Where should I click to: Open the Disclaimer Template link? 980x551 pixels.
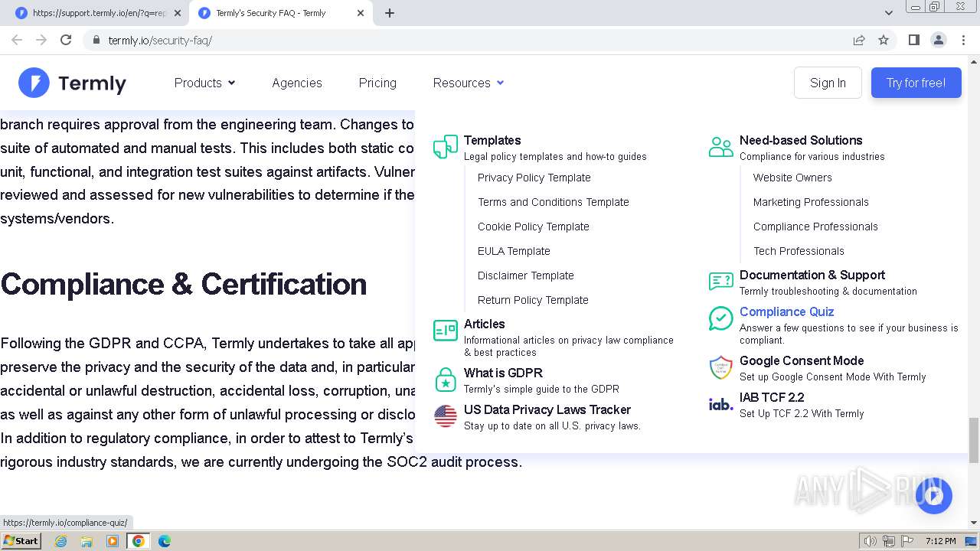[x=526, y=275]
